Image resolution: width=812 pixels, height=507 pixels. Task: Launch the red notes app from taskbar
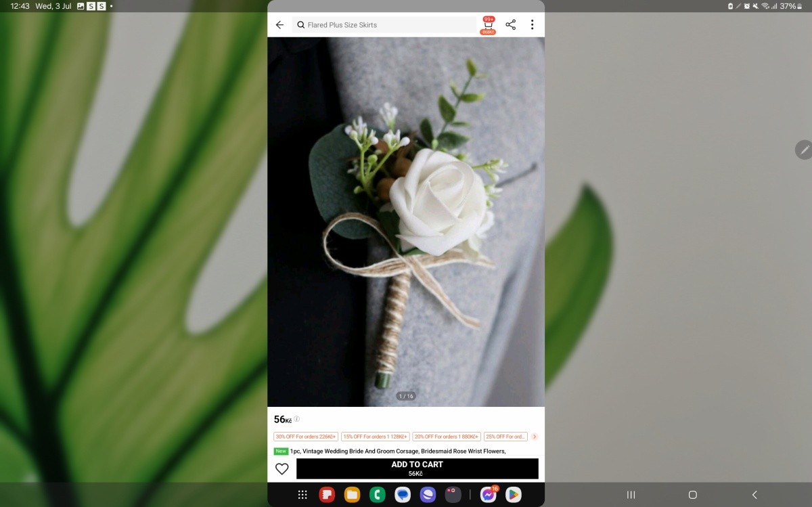[328, 495]
